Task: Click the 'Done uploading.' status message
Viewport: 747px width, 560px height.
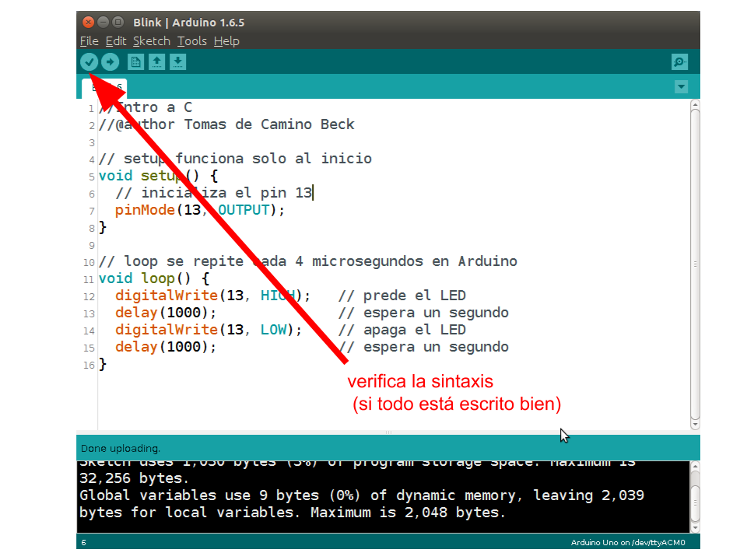Action: point(121,449)
